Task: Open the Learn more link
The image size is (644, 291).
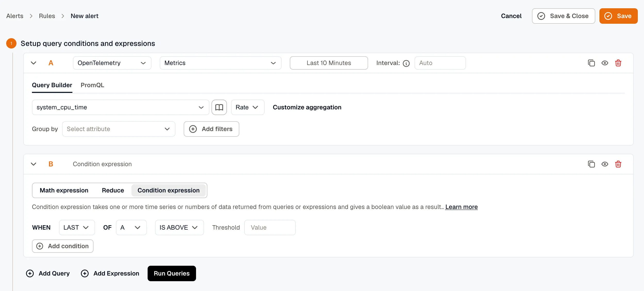Action: point(461,207)
